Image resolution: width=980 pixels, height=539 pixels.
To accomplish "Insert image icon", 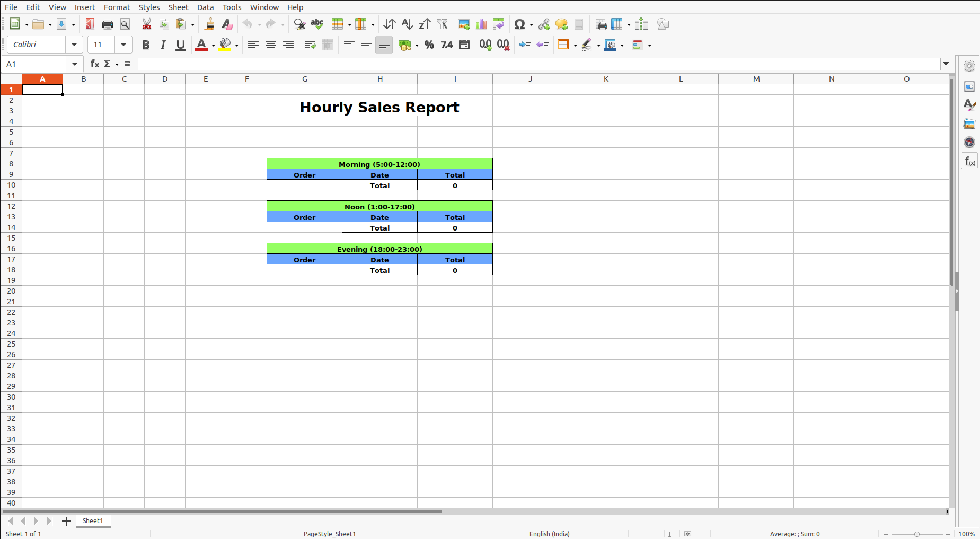I will click(464, 24).
